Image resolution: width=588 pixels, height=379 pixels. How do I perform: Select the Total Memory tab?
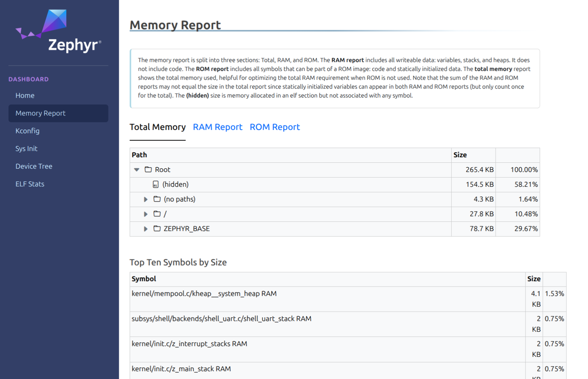pos(157,127)
